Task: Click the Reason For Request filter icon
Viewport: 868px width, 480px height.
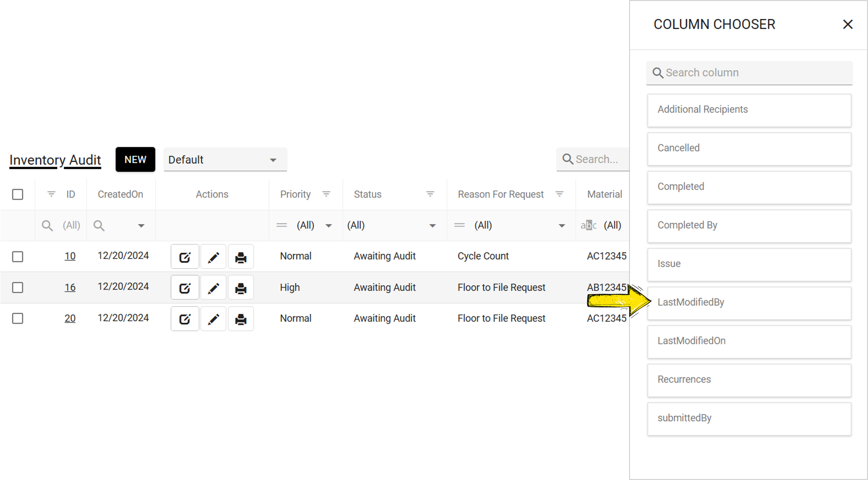Action: (559, 194)
